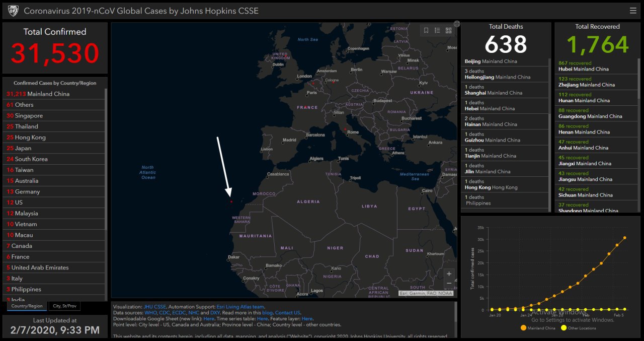Select France in the confirmed cases list
Image resolution: width=644 pixels, height=341 pixels.
point(54,257)
